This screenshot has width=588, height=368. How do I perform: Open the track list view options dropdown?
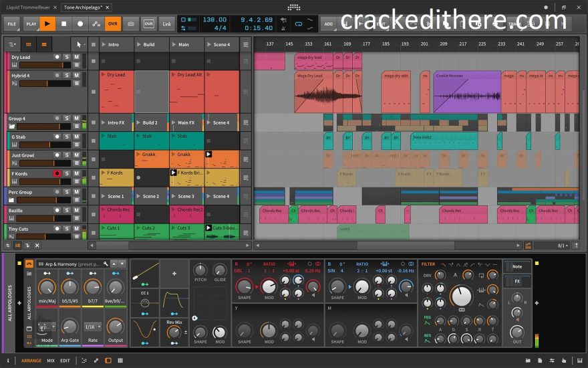[12, 44]
